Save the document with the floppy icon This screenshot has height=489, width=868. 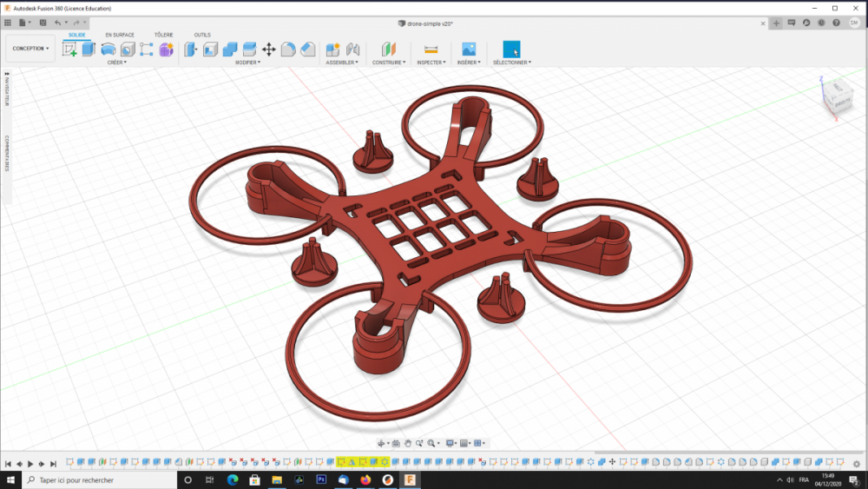click(x=43, y=23)
